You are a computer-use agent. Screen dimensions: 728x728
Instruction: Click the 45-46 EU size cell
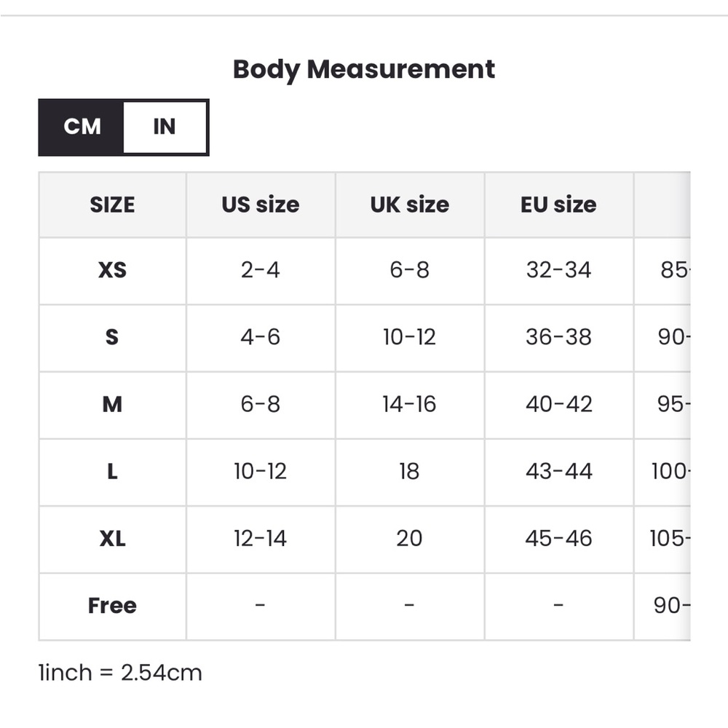(x=558, y=539)
